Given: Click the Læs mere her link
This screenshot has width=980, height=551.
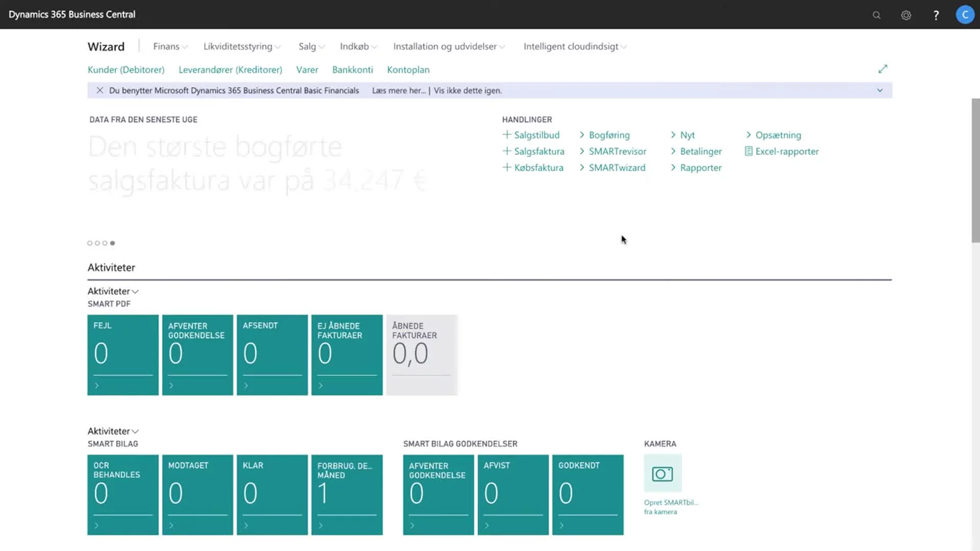Looking at the screenshot, I should (399, 91).
